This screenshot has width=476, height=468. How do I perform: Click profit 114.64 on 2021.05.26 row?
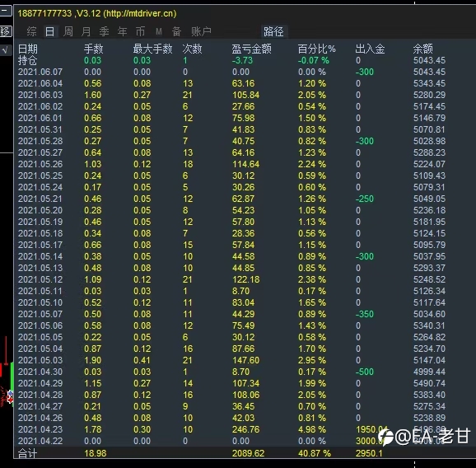[x=246, y=164]
